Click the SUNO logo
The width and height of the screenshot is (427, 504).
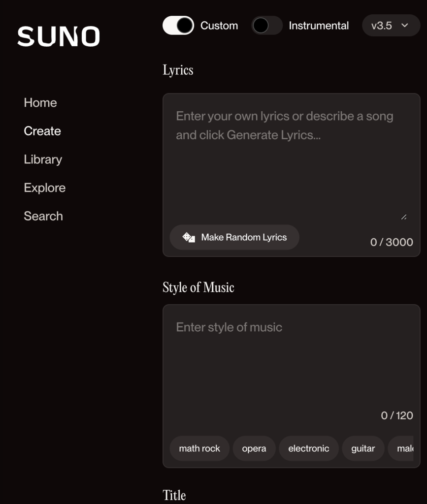pos(59,36)
